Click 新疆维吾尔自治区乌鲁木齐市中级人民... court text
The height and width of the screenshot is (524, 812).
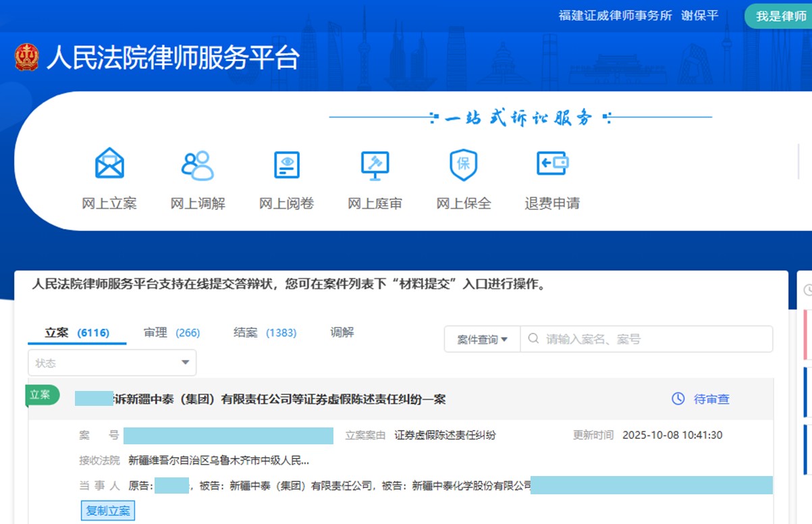tap(219, 461)
